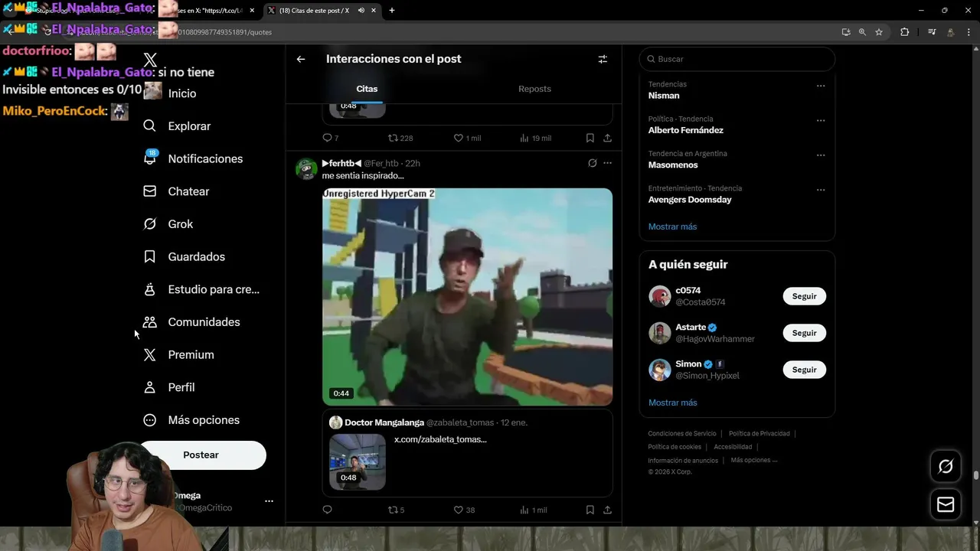Open the Masomenos trend

[673, 165]
